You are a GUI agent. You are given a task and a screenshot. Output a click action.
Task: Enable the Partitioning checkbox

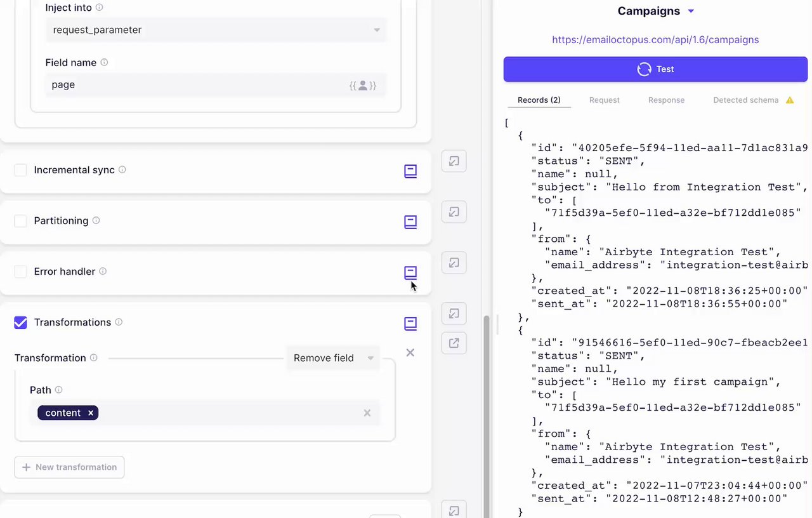pos(21,221)
